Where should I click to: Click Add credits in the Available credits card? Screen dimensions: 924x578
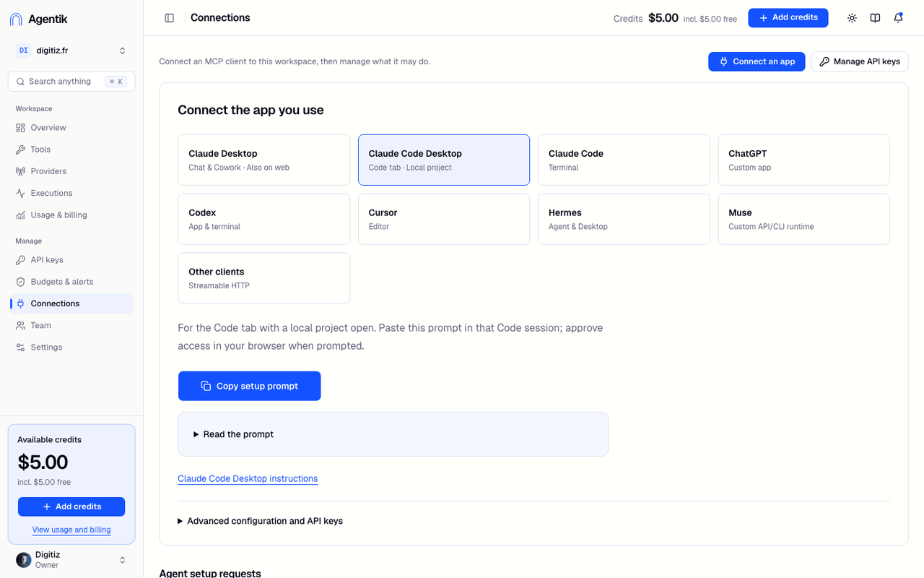click(x=71, y=506)
